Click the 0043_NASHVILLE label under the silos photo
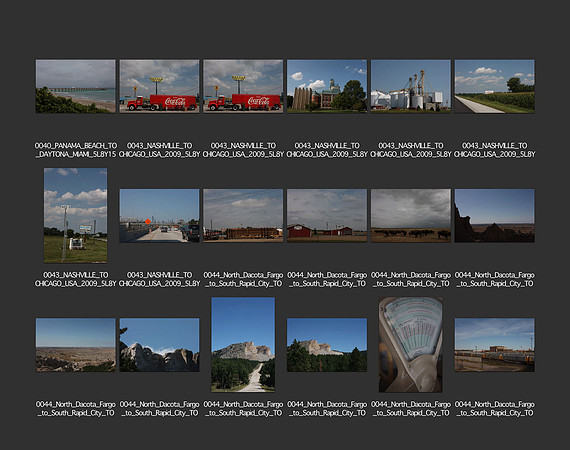 click(x=411, y=150)
